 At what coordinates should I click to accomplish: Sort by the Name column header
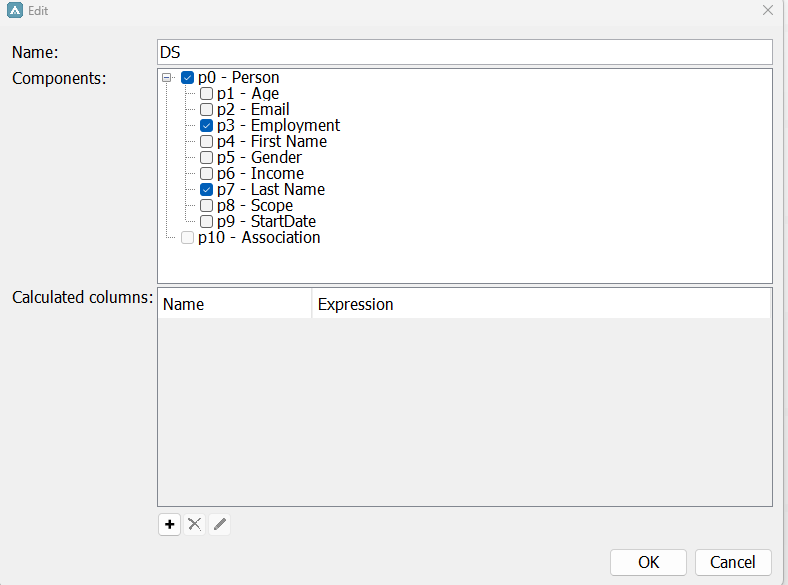pos(235,304)
